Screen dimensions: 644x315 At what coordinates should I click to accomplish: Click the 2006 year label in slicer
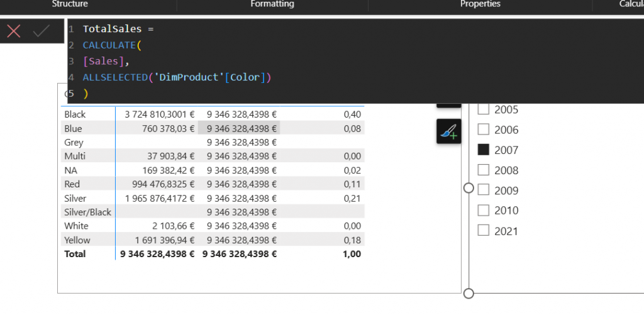pos(506,130)
